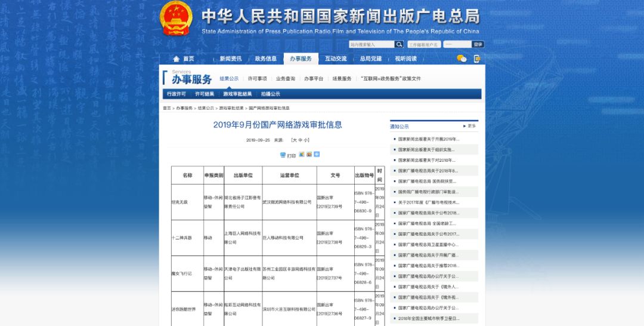Image resolution: width=644 pixels, height=326 pixels.
Task: Share via first icon right of 打印
Action: pos(302,154)
